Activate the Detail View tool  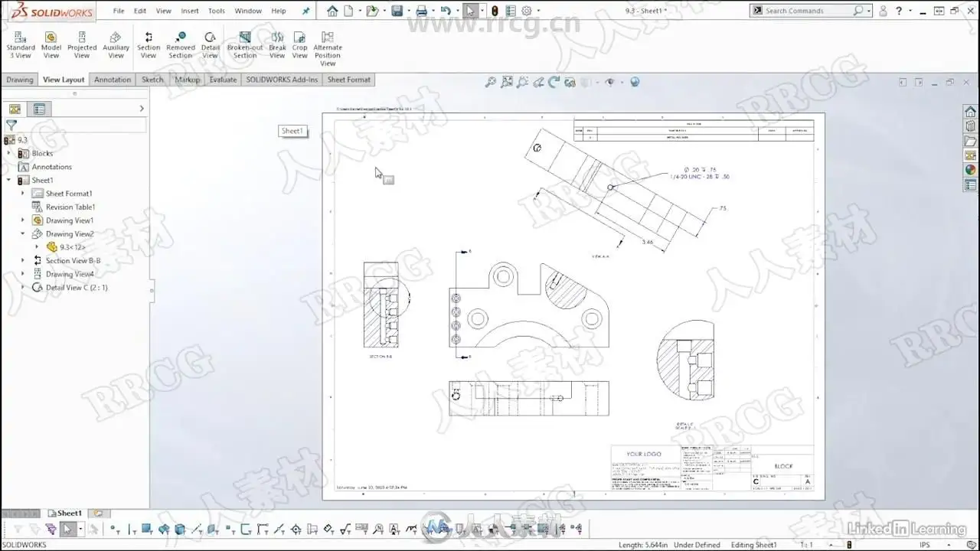point(211,45)
